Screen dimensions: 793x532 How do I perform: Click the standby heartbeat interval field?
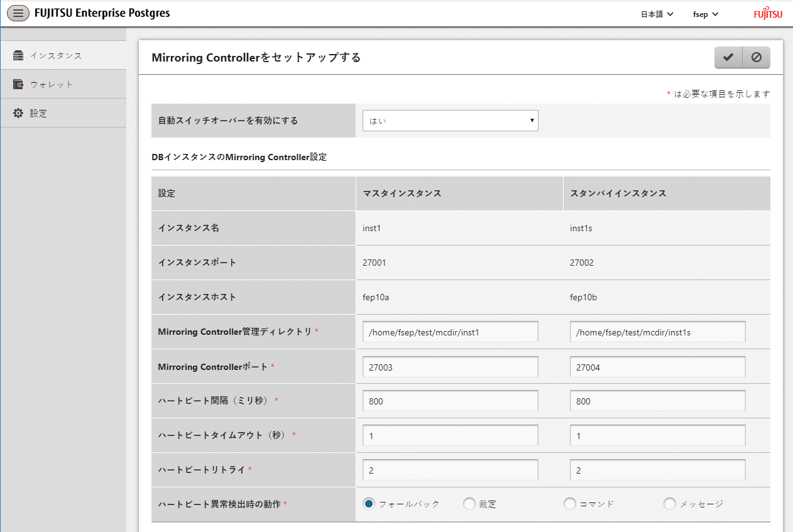pos(657,401)
